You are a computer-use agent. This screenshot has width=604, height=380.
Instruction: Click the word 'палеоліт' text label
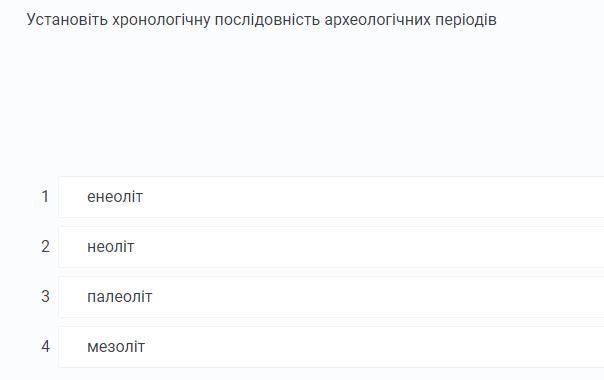(x=119, y=297)
